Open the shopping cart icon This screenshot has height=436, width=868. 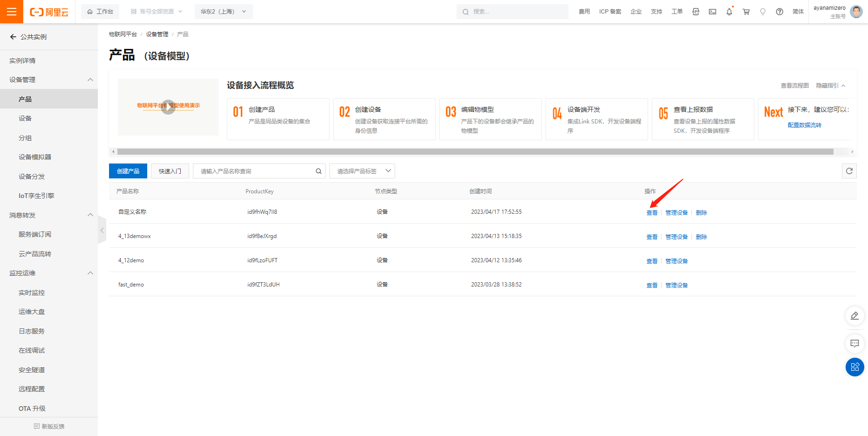coord(746,12)
